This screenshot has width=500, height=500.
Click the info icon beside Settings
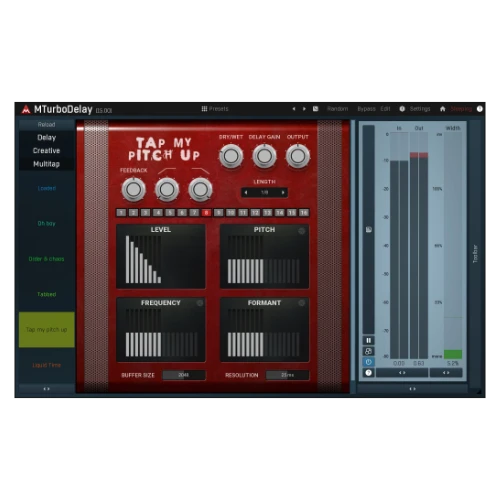[x=402, y=109]
